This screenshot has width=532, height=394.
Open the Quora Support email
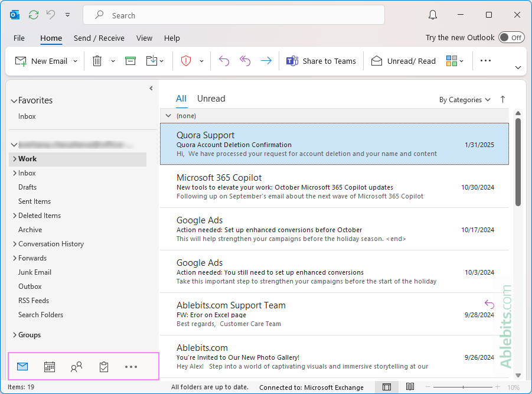point(334,144)
